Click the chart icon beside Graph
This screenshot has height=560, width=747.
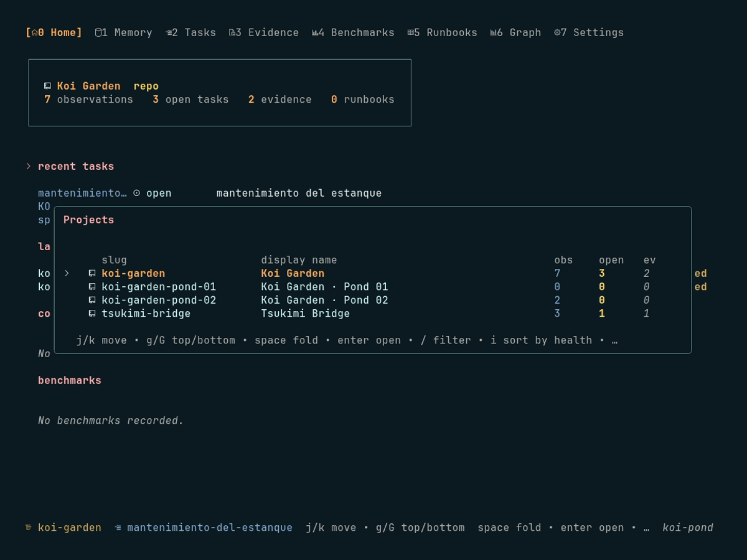(x=494, y=32)
